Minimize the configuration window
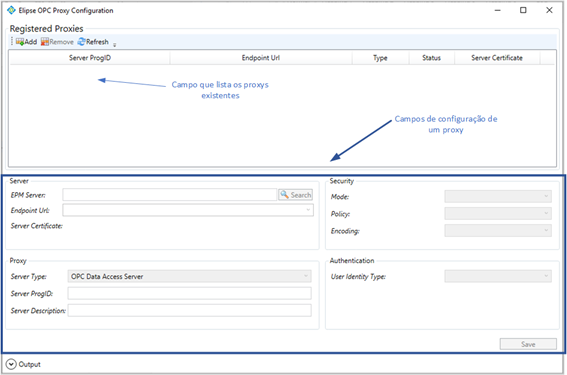567x375 pixels. coord(498,10)
